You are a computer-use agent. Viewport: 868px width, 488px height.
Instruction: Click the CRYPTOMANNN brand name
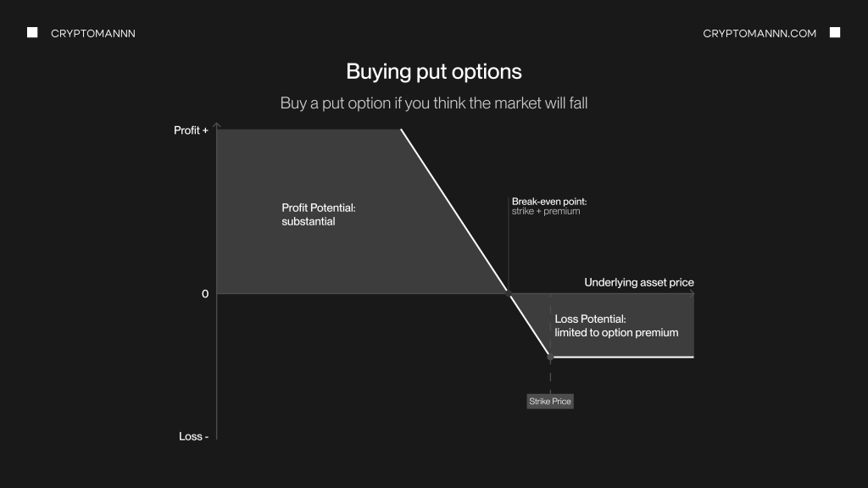click(x=93, y=33)
